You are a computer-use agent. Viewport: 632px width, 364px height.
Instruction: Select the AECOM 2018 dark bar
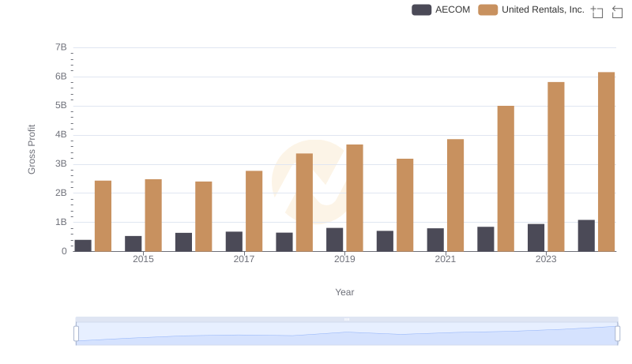(x=284, y=242)
